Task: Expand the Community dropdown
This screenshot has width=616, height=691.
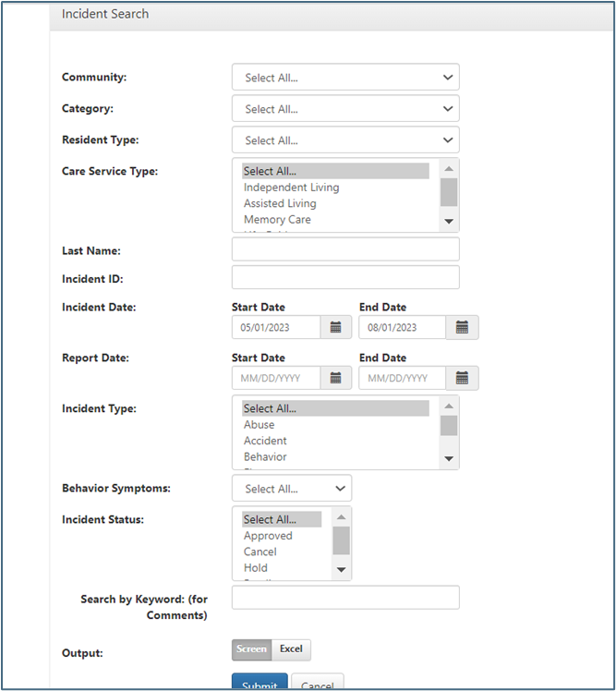Action: click(x=345, y=78)
